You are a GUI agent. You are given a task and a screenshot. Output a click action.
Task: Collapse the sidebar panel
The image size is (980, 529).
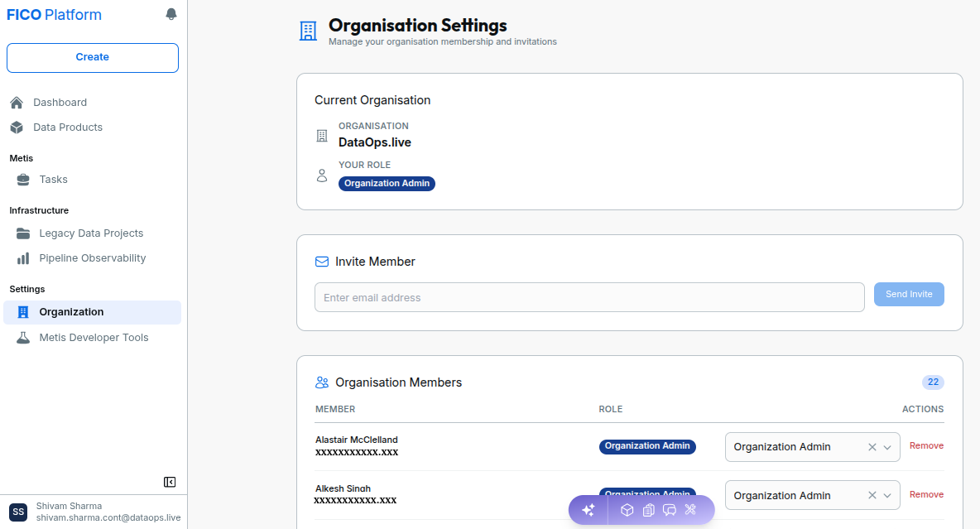170,482
